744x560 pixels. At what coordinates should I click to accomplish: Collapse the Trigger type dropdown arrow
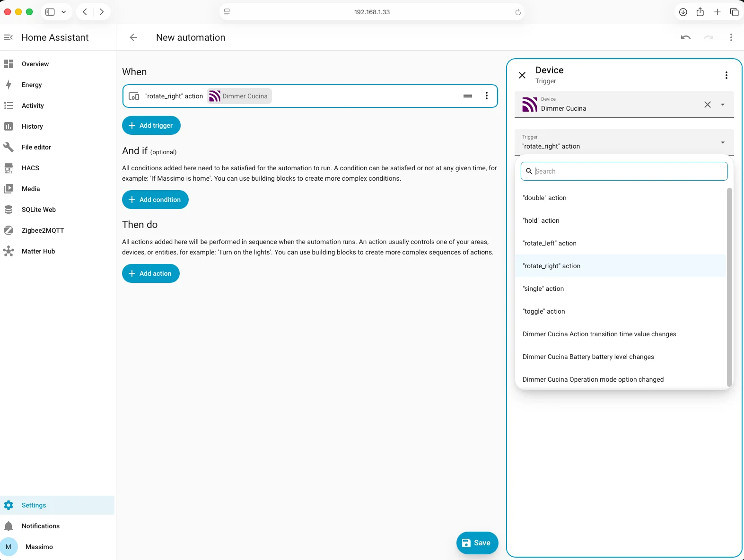[723, 142]
